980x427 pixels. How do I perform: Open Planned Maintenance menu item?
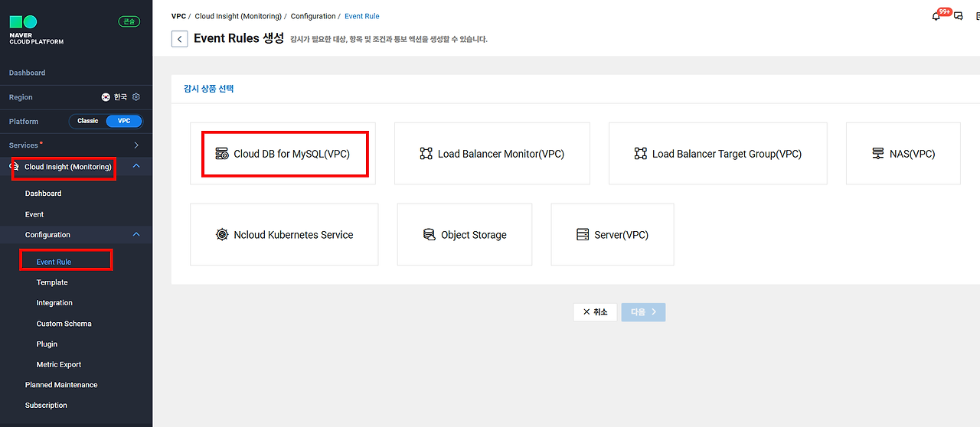tap(61, 385)
